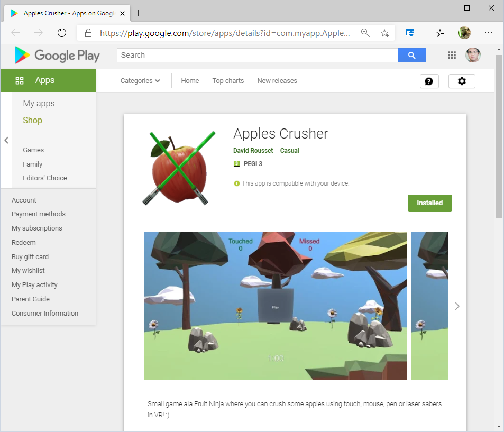
Task: Maximize the browser window
Action: point(467,8)
